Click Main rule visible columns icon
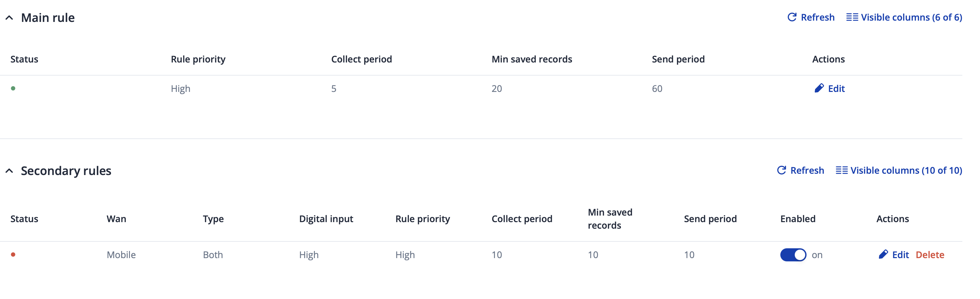 tap(852, 17)
